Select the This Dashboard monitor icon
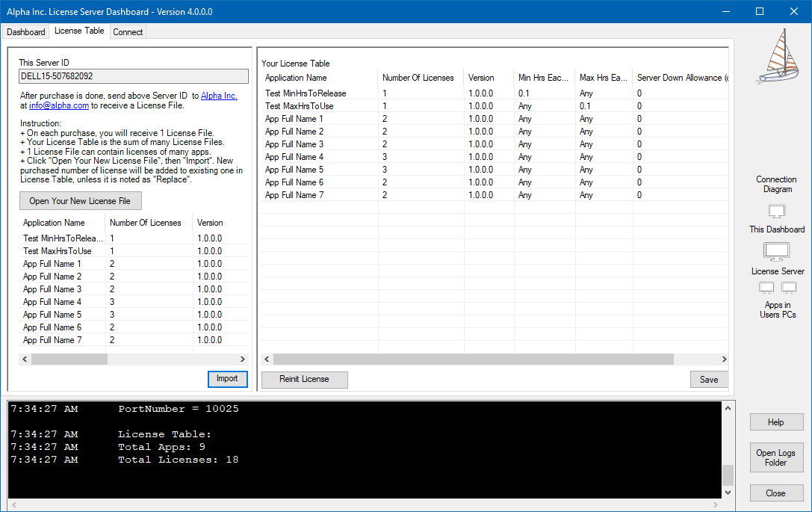 (x=777, y=212)
